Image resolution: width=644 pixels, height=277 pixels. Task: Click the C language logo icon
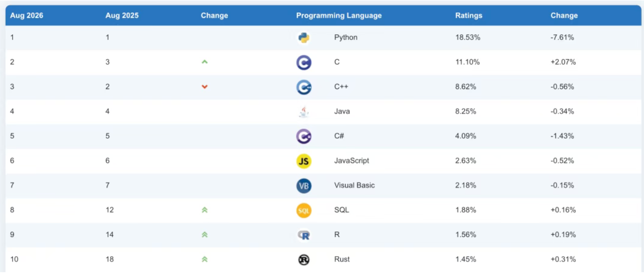pyautogui.click(x=304, y=62)
